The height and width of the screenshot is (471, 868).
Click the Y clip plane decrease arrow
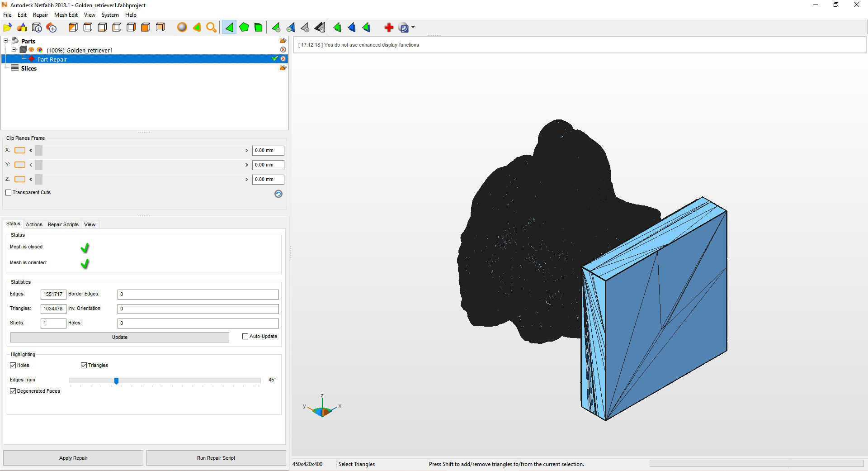pyautogui.click(x=31, y=165)
